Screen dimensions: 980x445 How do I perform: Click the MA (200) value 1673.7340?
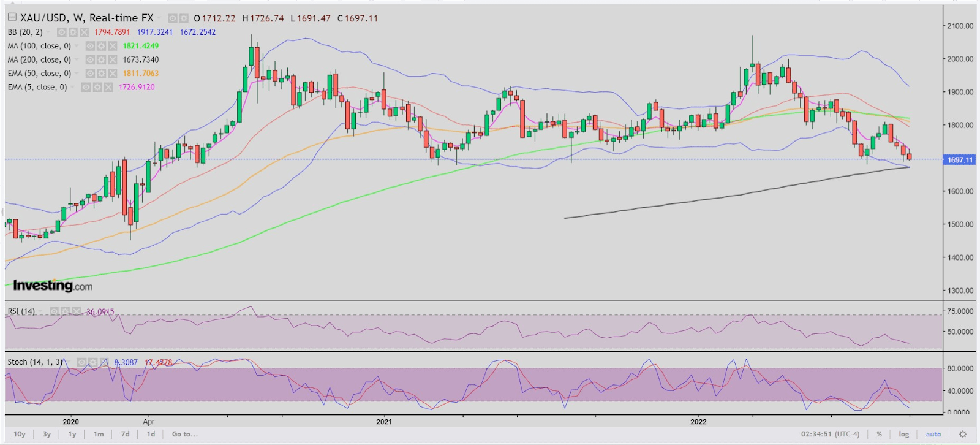pos(141,59)
